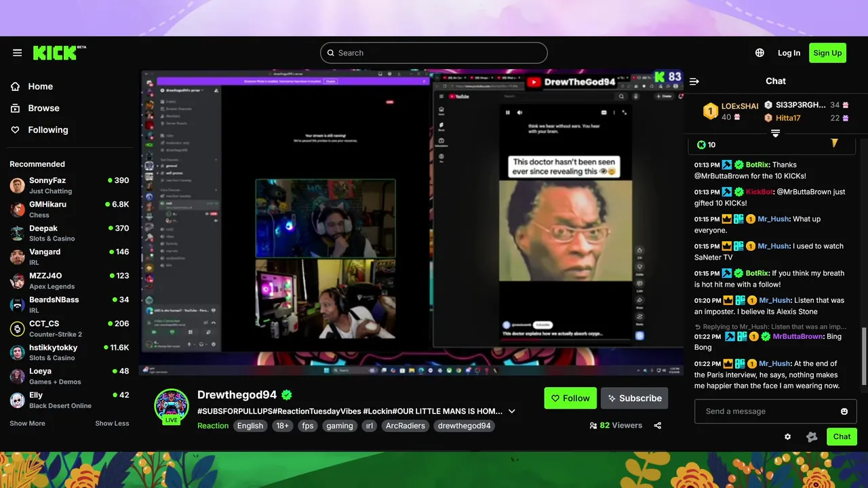Image resolution: width=868 pixels, height=488 pixels.
Task: Click the 18+ tag
Action: click(x=283, y=426)
